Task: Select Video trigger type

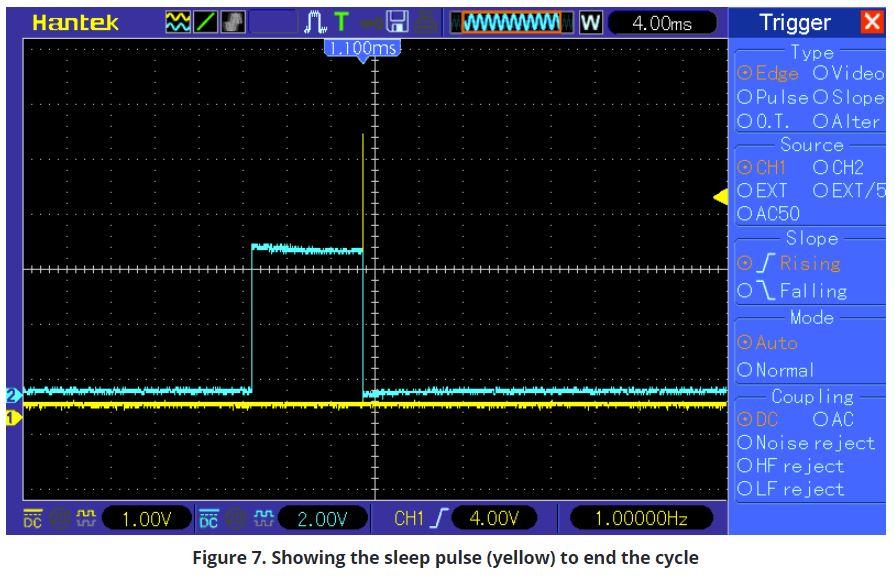Action: (848, 73)
